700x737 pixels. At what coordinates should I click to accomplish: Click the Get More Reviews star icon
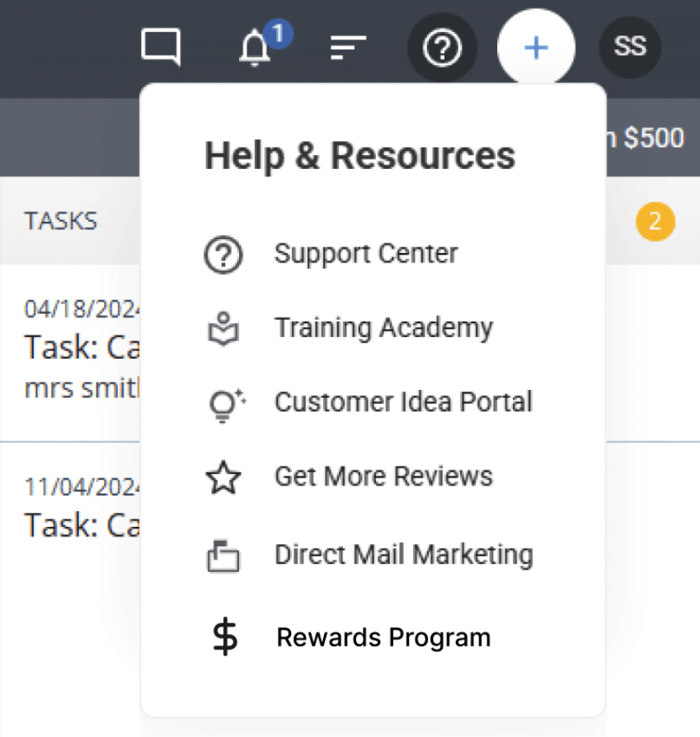(223, 478)
